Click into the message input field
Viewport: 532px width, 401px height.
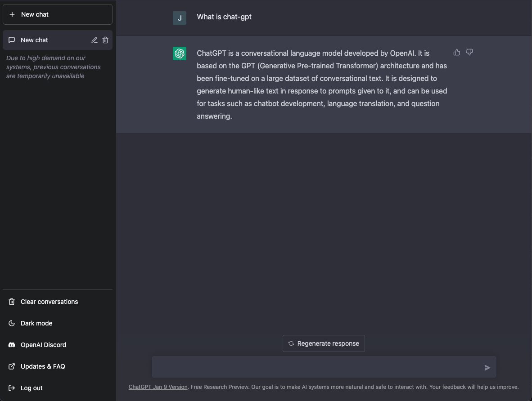click(315, 367)
